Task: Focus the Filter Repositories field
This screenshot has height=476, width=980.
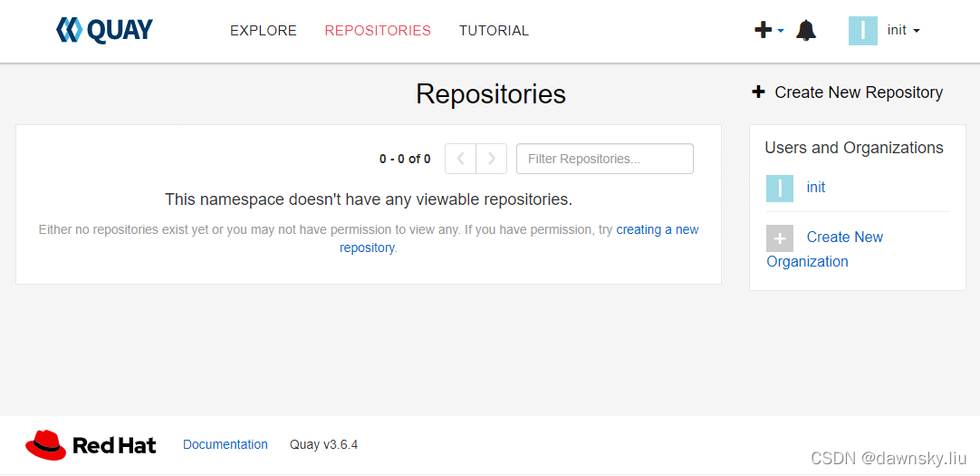Action: click(604, 159)
